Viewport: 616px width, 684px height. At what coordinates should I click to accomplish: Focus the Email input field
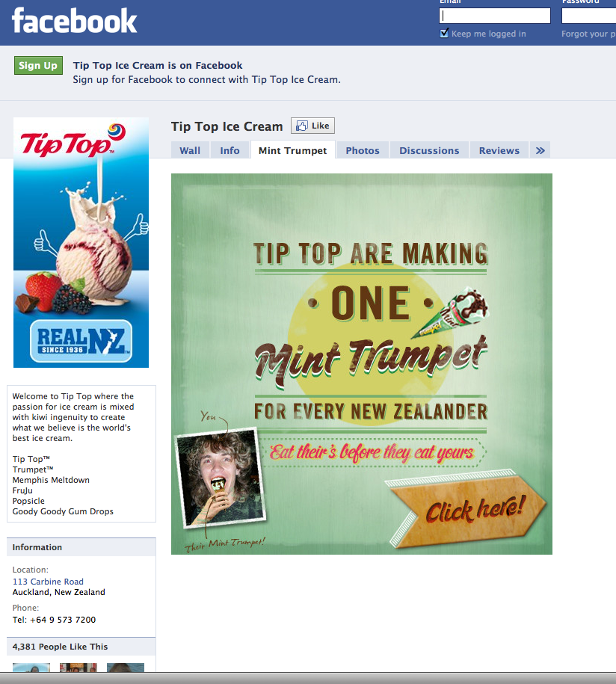pos(495,16)
